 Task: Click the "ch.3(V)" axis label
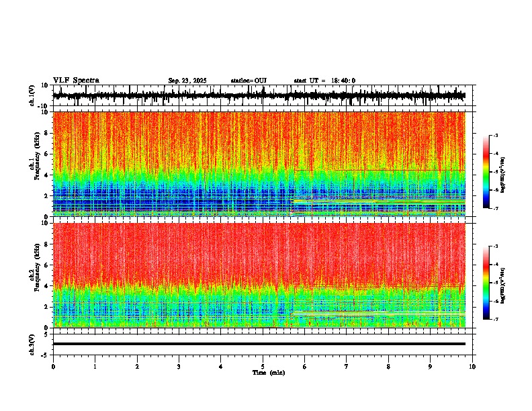pos(32,345)
